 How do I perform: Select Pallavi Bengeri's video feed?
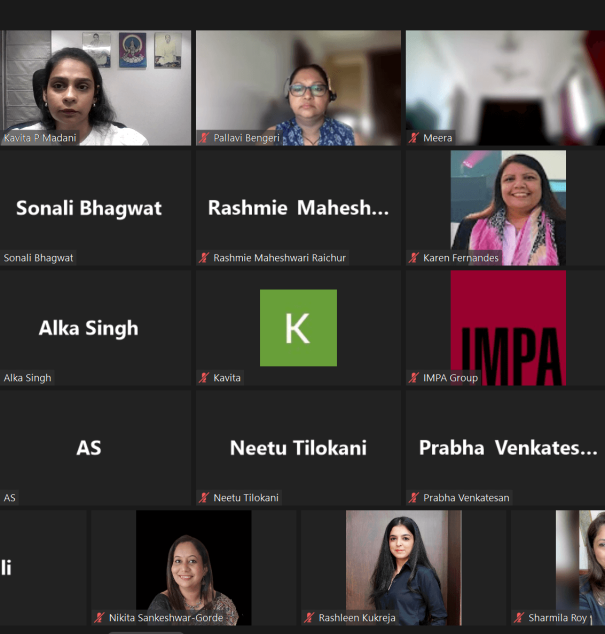click(298, 88)
